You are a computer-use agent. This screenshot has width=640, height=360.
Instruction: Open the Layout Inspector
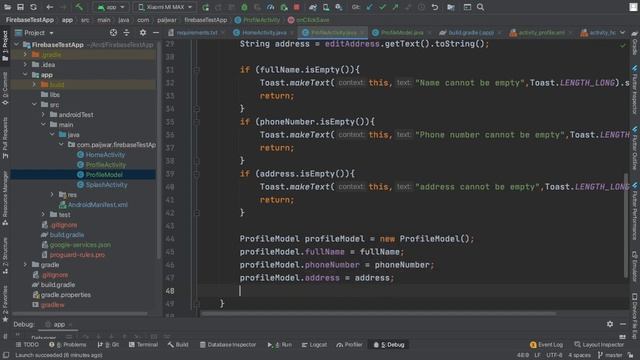tap(599, 344)
